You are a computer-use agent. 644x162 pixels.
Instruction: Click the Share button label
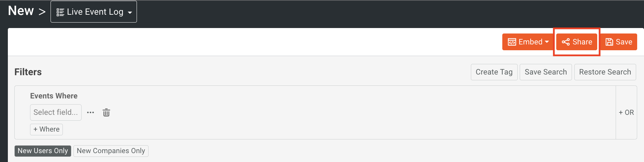click(x=582, y=42)
